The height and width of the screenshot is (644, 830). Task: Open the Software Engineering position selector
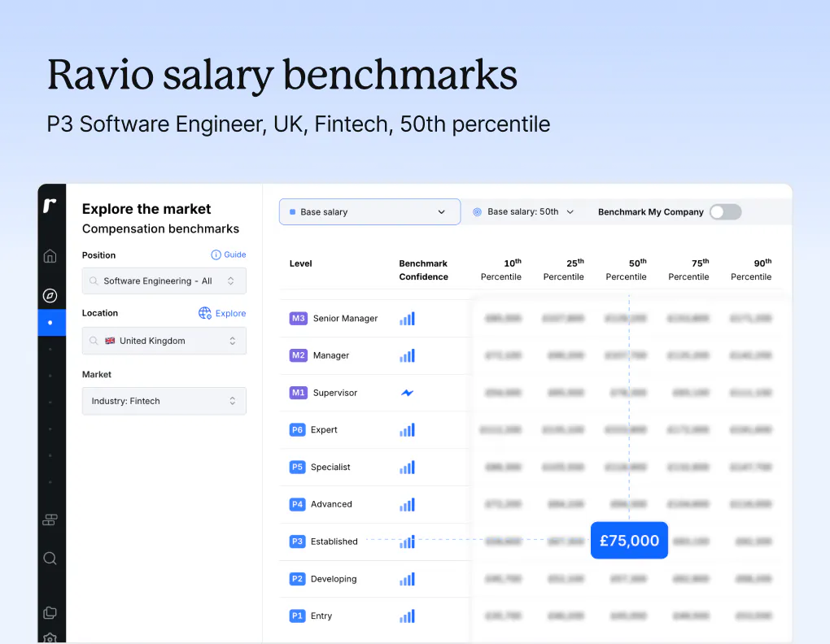click(164, 280)
